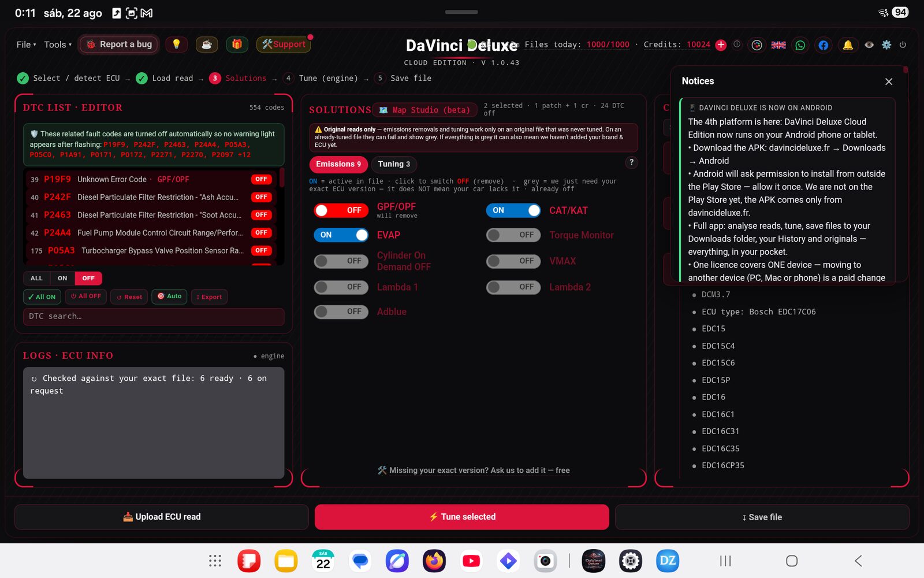Focus the DTC search field
The image size is (924, 578).
point(154,316)
